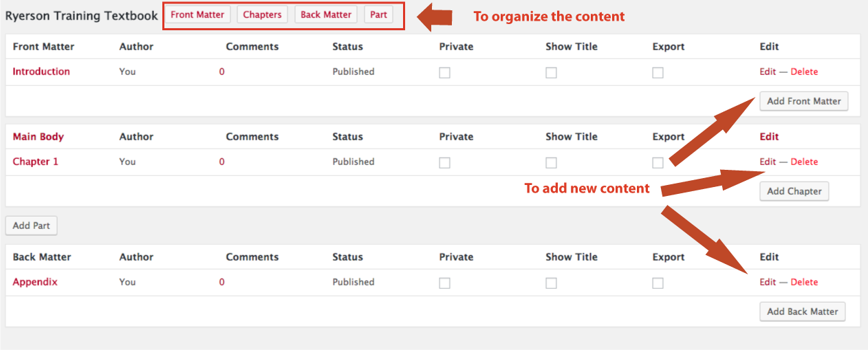Open the Main Body part link
Image resolution: width=868 pixels, height=350 pixels.
(x=38, y=137)
